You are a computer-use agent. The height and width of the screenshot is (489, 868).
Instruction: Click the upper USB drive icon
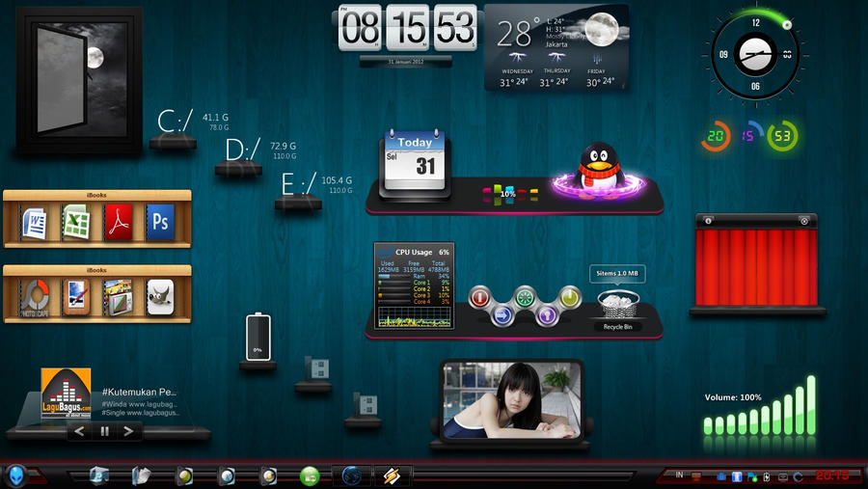click(317, 367)
